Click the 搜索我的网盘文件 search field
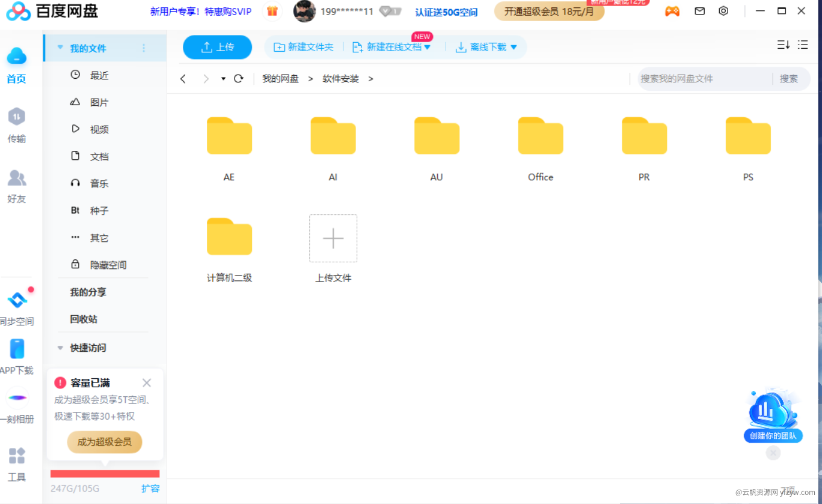This screenshot has height=504, width=822. click(705, 79)
